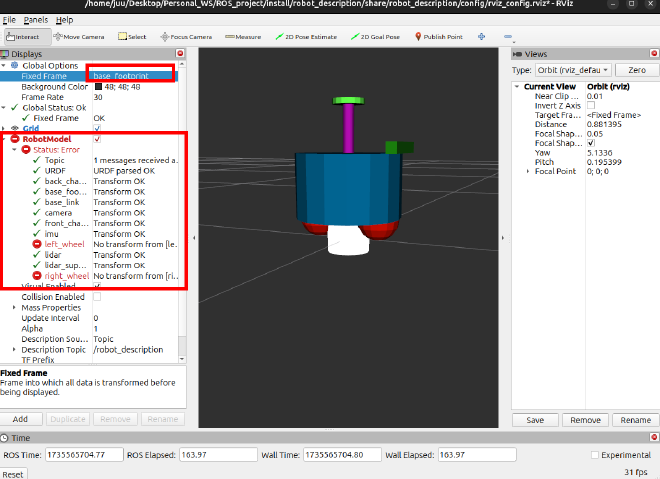Screen dimensions: 660x479
Task: Click the lidar status checkmark icon
Action: coord(37,255)
